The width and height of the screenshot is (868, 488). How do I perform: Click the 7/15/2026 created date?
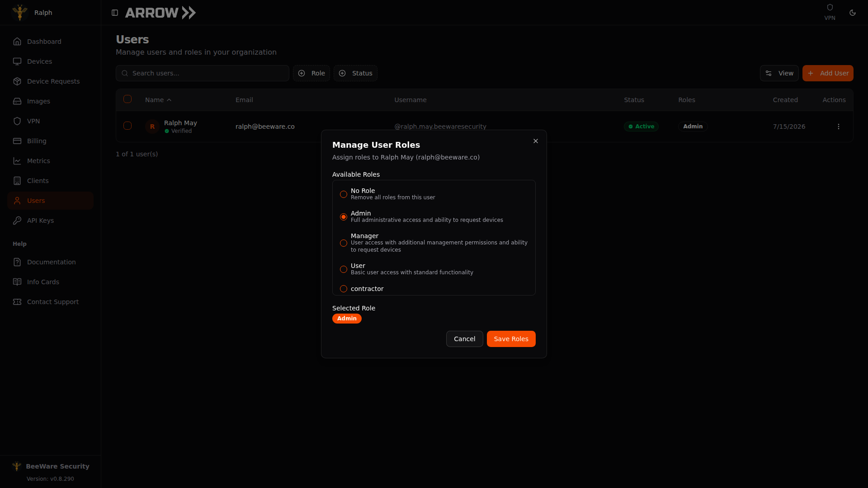[789, 127]
